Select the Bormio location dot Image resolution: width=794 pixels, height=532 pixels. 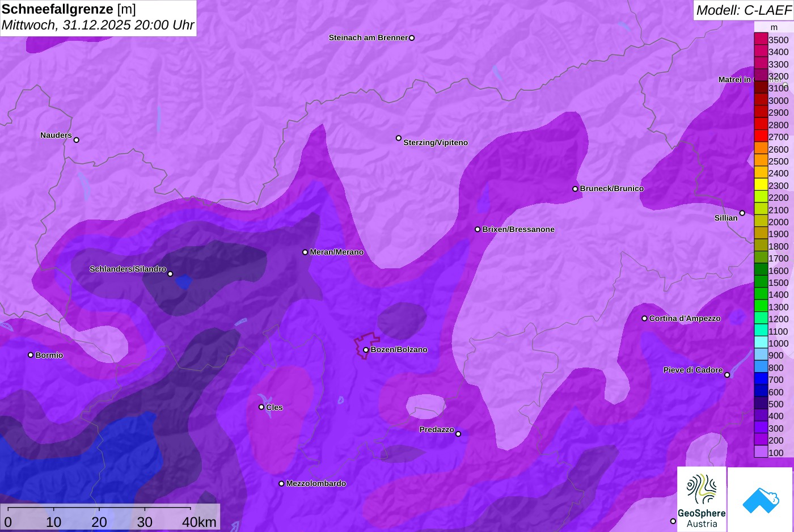click(x=31, y=355)
